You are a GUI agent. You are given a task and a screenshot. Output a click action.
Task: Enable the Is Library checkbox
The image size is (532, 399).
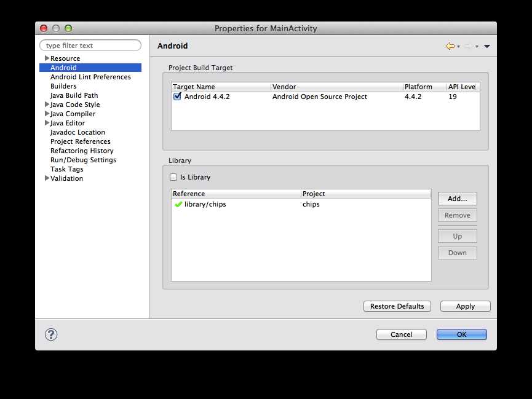(173, 177)
